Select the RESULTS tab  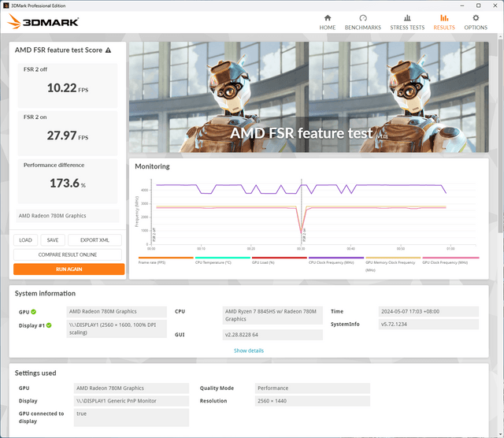coord(444,23)
